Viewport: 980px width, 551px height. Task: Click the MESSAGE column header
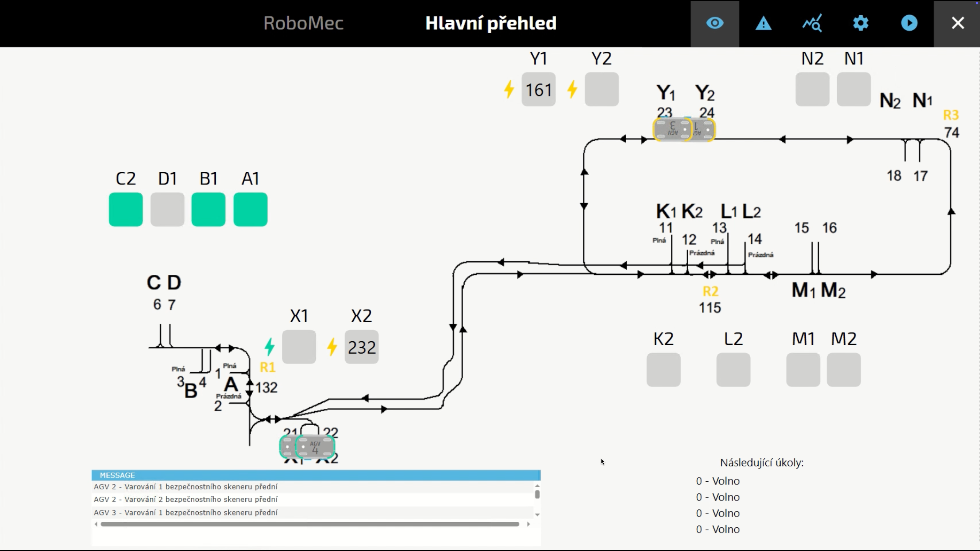[x=117, y=475]
